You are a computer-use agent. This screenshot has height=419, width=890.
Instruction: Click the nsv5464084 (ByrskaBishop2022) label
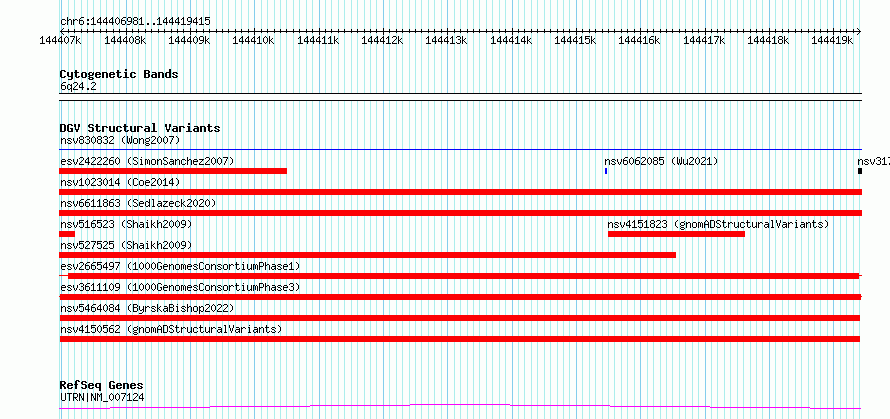(147, 308)
